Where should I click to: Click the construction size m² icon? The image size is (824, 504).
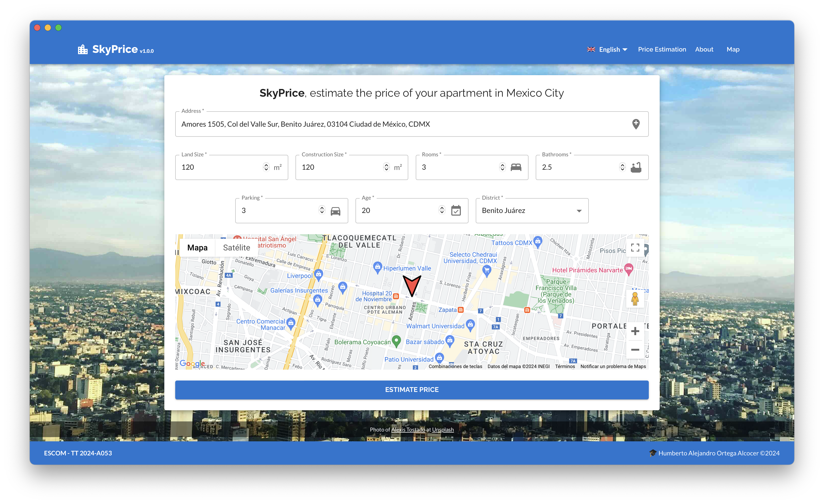click(397, 167)
